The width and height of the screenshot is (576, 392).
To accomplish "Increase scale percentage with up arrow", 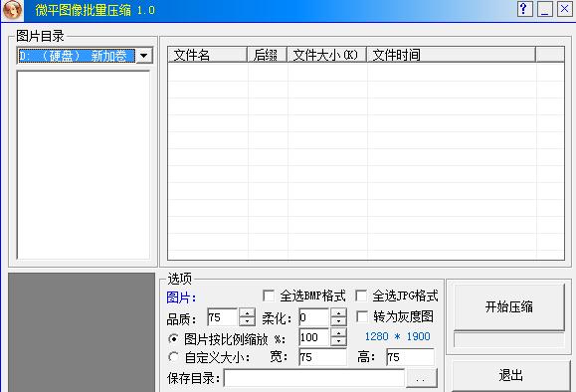I will pyautogui.click(x=338, y=332).
